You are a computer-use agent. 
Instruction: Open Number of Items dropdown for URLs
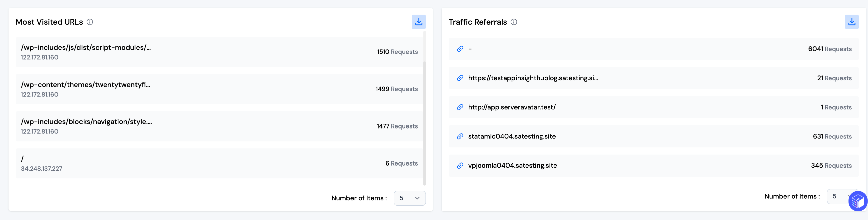[409, 198]
